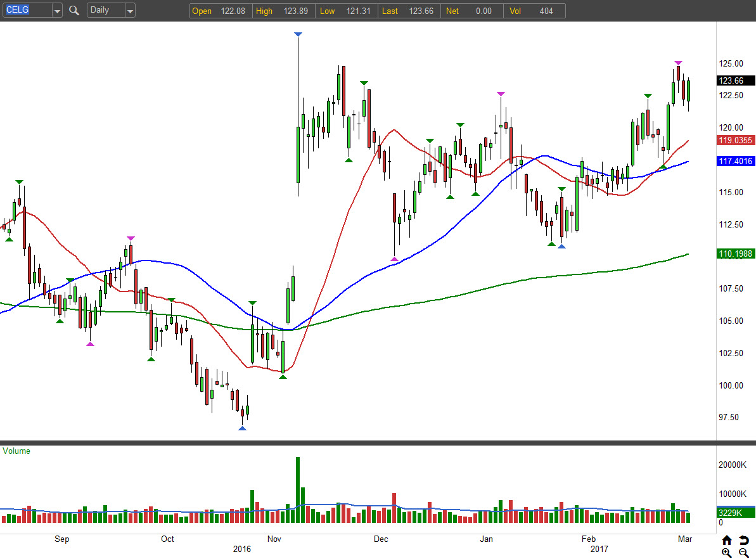Screen dimensions: 756x559
Task: Click the magenta marker above January high
Action: (x=501, y=94)
